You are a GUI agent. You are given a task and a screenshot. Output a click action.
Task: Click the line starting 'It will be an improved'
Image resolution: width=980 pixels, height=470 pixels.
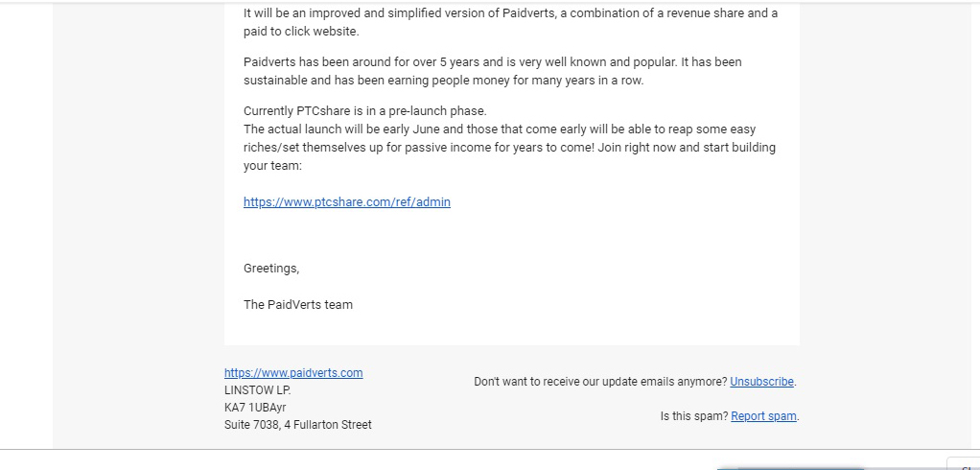coord(511,13)
